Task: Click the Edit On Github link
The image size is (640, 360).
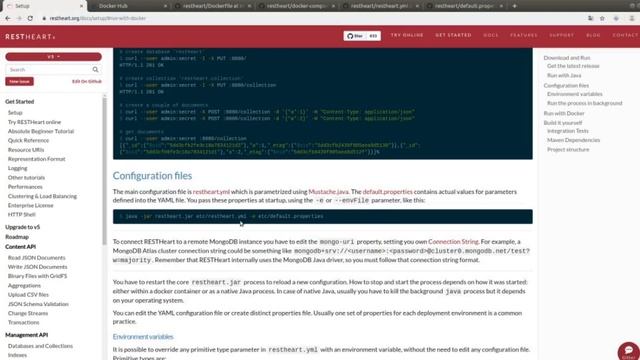Action: 87,82
